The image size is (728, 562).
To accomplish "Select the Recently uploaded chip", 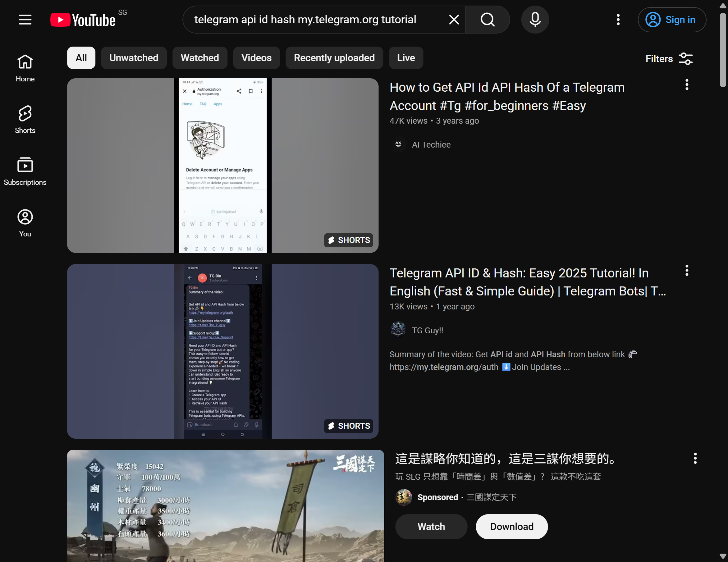I will pos(334,58).
